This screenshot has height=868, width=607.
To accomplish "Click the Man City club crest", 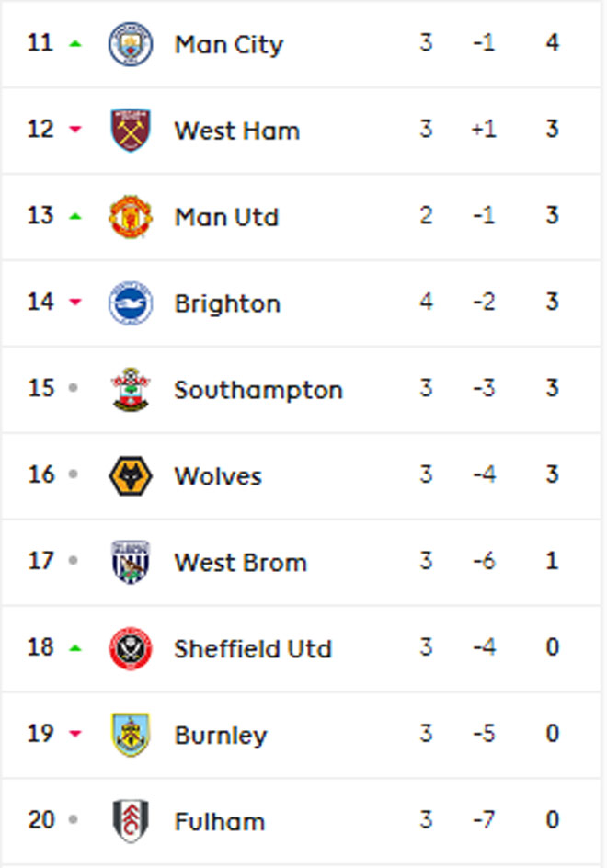I will (131, 44).
